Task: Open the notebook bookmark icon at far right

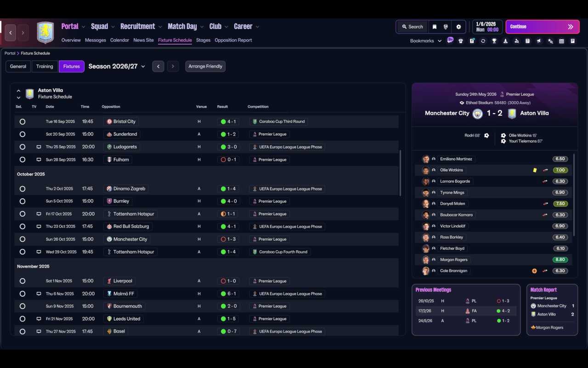Action: pos(573,41)
